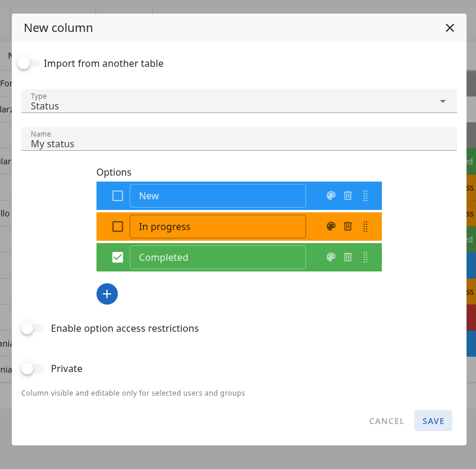
Task: Check the In progress option checkbox
Action: click(x=118, y=227)
